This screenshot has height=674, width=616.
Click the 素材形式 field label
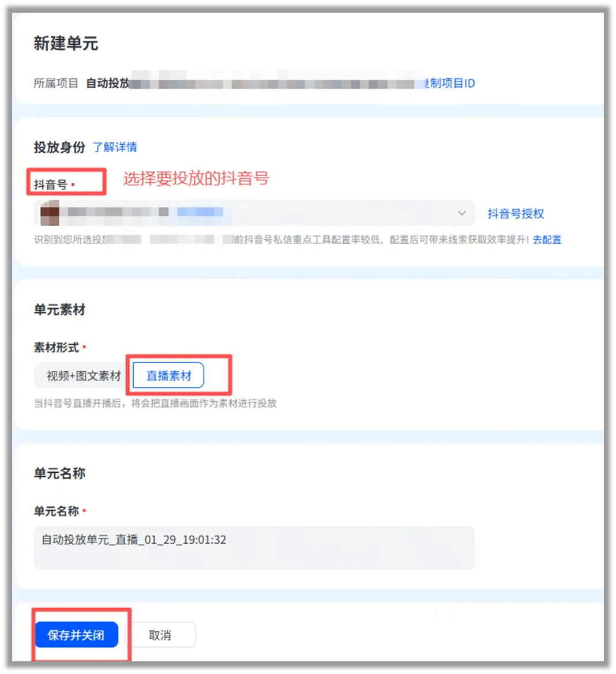(57, 347)
